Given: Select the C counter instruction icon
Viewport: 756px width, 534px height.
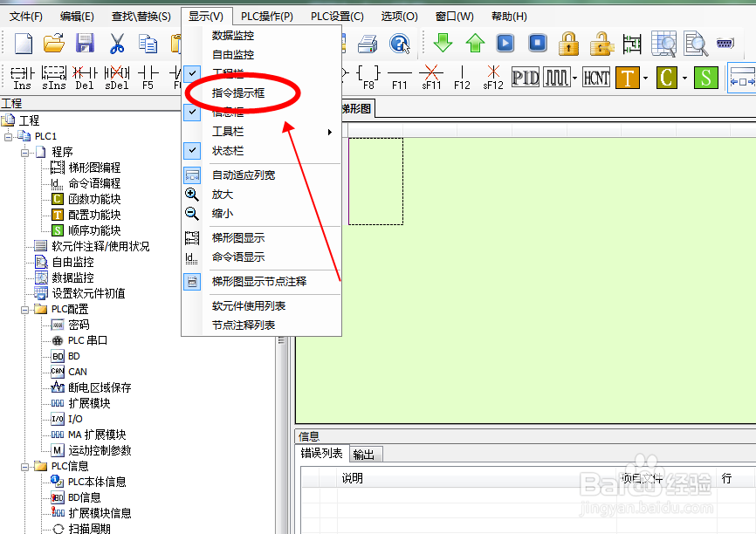Looking at the screenshot, I should pos(667,77).
